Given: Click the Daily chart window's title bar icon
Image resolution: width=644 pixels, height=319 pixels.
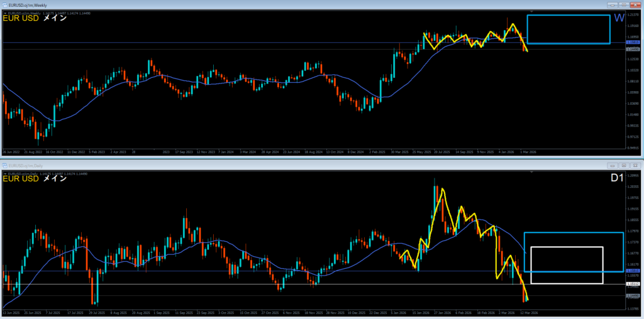Looking at the screenshot, I should tap(5, 166).
